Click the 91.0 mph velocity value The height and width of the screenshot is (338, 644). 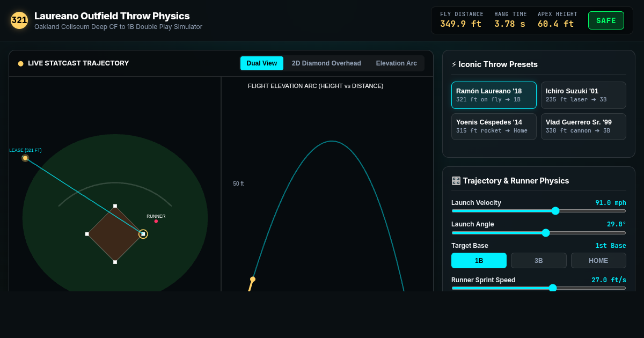tap(611, 203)
